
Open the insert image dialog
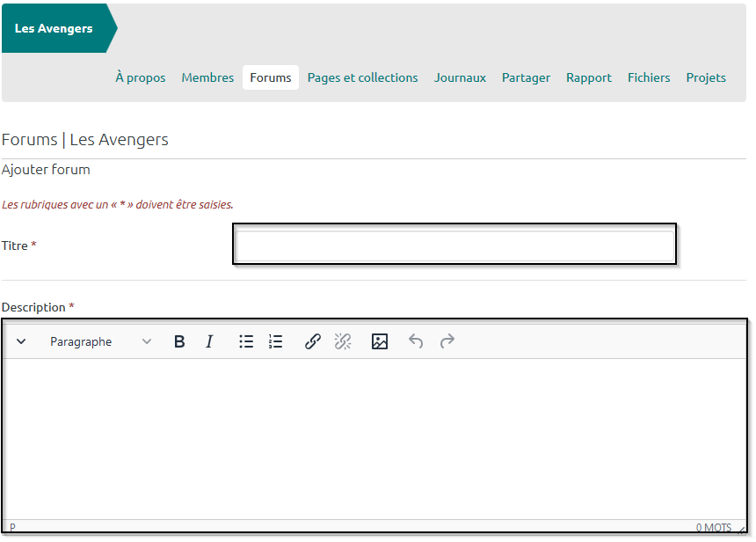(380, 341)
